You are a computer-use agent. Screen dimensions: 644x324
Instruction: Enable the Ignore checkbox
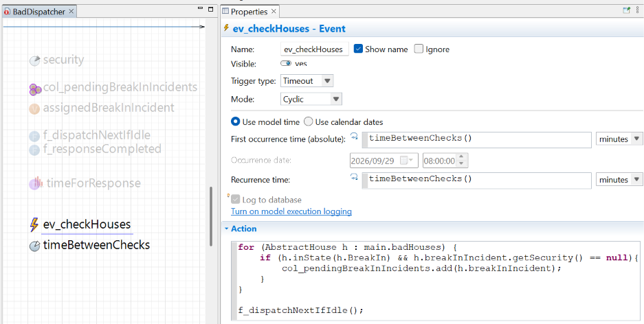pos(419,49)
